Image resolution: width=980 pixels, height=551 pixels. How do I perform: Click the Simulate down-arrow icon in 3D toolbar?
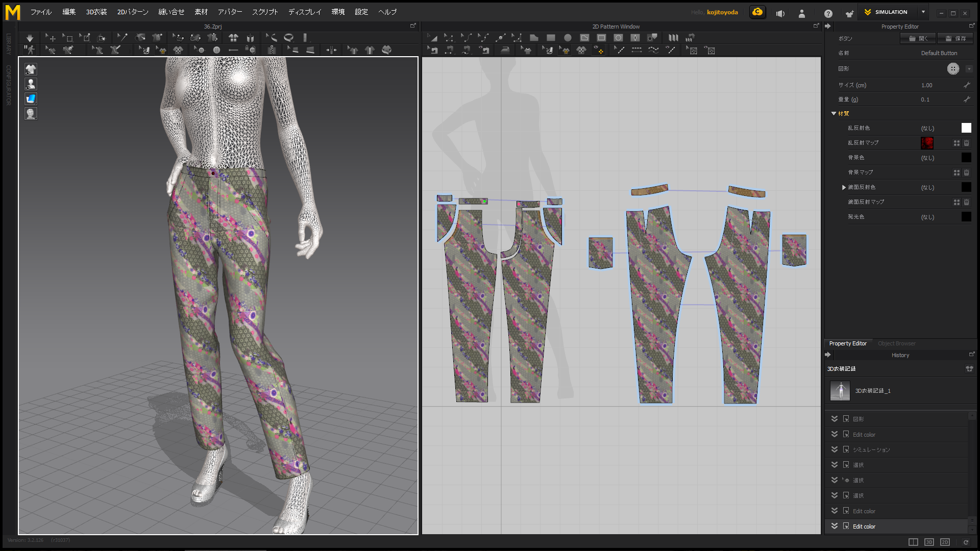[30, 38]
